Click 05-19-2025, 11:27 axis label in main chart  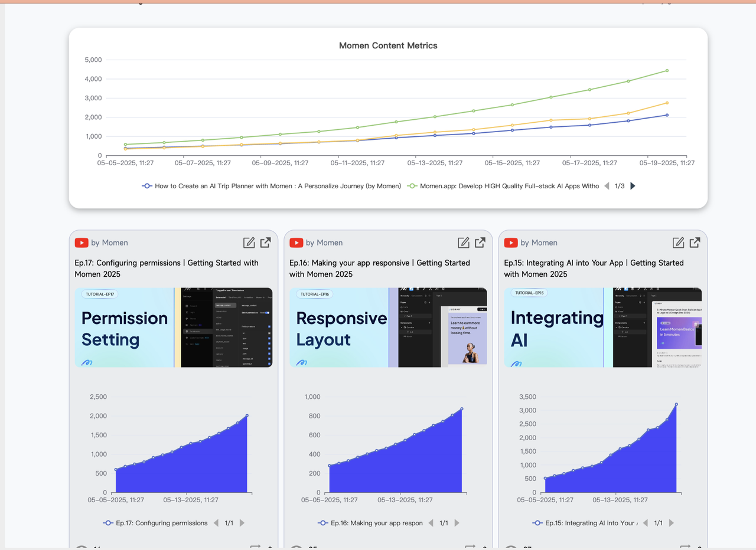tap(667, 163)
